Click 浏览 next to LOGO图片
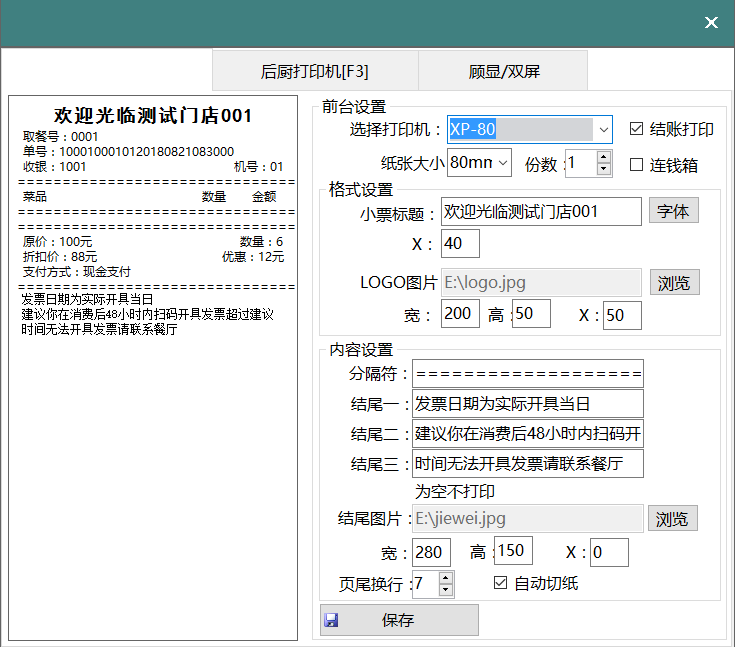 point(674,282)
